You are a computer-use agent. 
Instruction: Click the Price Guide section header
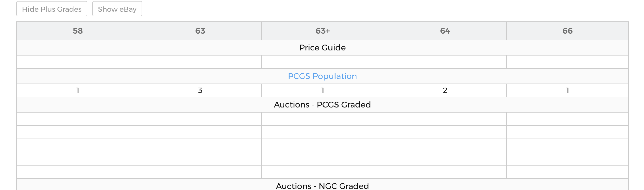323,48
